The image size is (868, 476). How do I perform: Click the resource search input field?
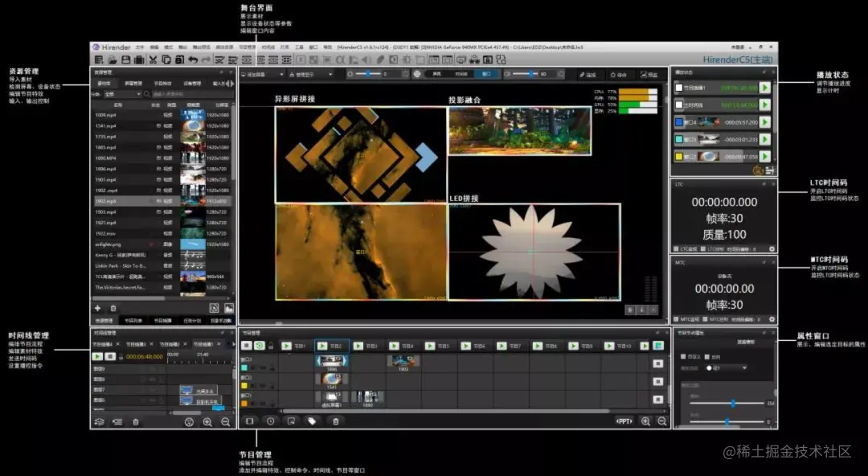(192, 94)
